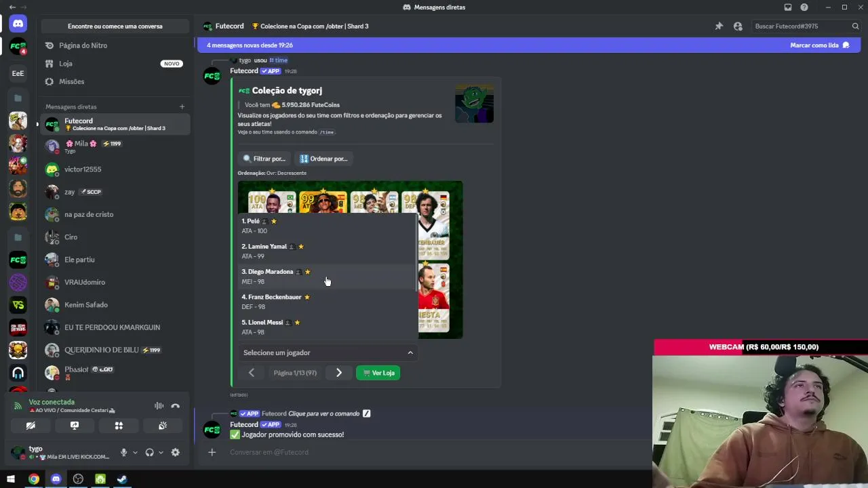The height and width of the screenshot is (488, 868).
Task: Go to the next collection page
Action: (x=339, y=373)
